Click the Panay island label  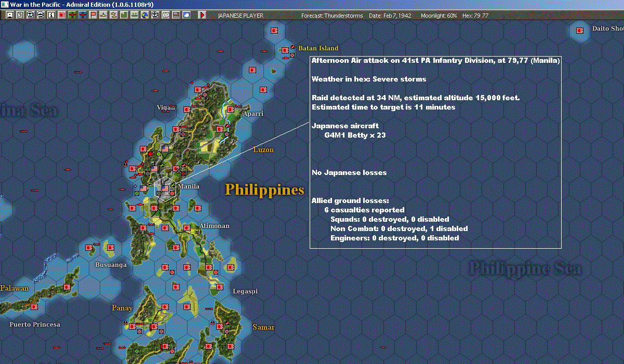[122, 308]
